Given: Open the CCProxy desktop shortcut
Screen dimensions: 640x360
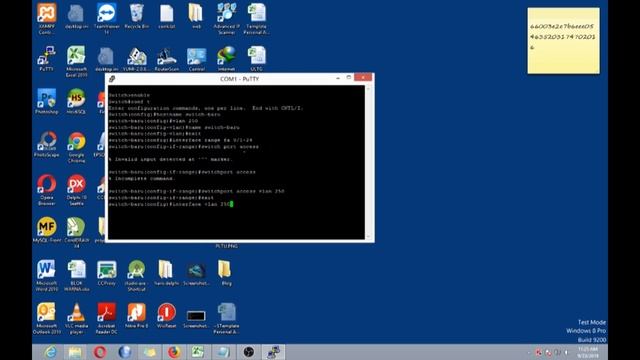Looking at the screenshot, I should [x=107, y=273].
